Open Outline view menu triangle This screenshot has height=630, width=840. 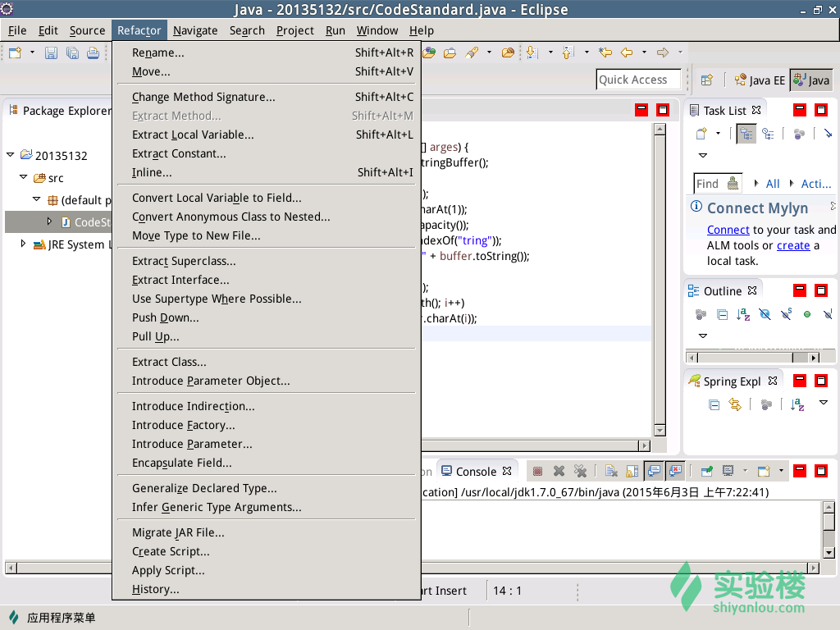point(703,336)
